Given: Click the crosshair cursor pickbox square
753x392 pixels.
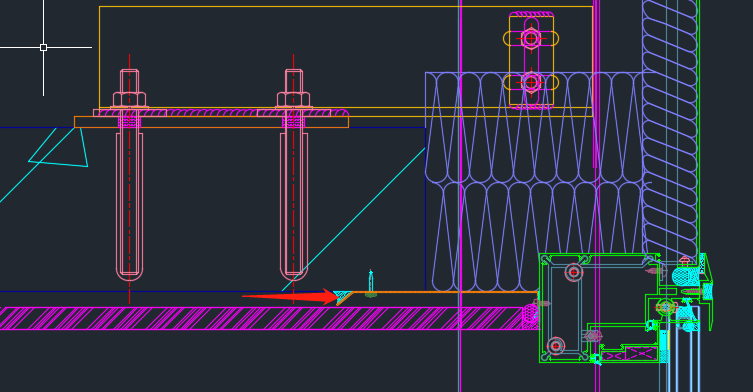Looking at the screenshot, I should (x=44, y=47).
